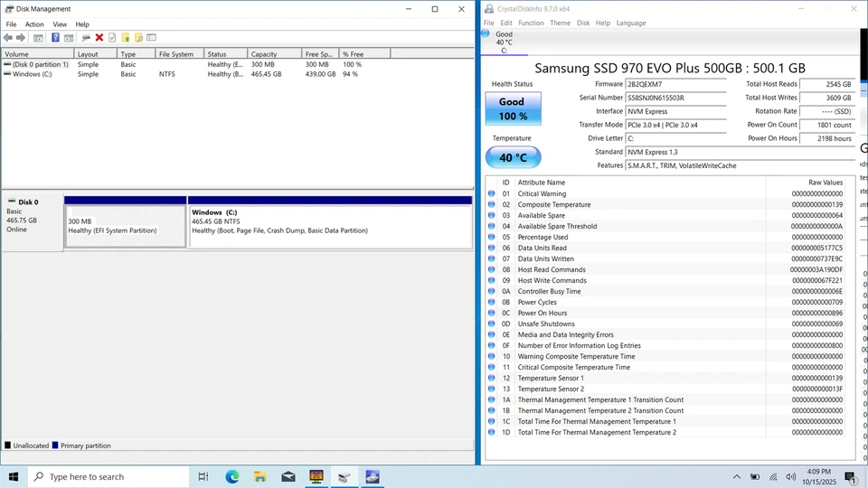Select the 300 MB EFI System Partition block

click(125, 226)
